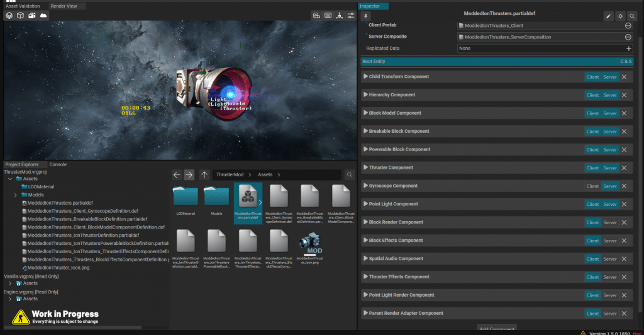Click the cloud icon in Render View toolbar

[x=43, y=15]
